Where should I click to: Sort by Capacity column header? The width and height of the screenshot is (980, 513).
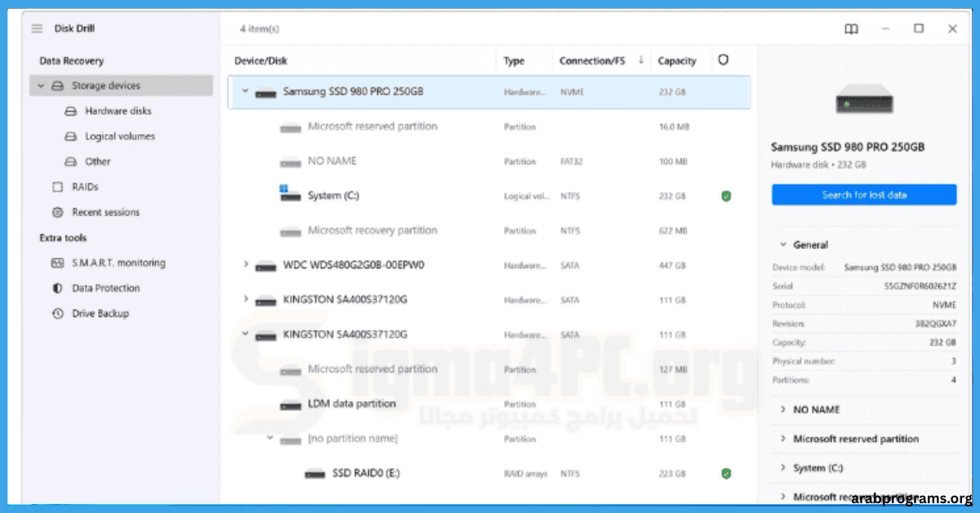pos(677,61)
